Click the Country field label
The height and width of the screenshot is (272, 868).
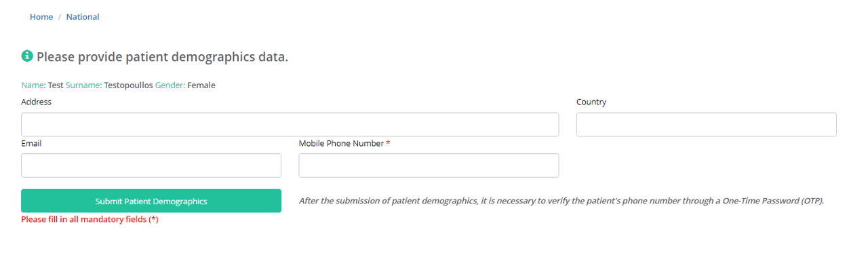[x=591, y=102]
